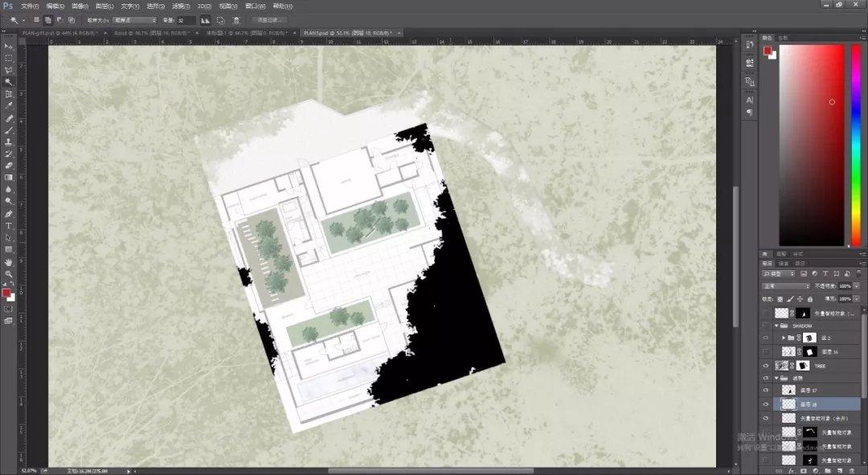Viewport: 868px width, 475px height.
Task: Select the Rectangle shape tool
Action: pyautogui.click(x=8, y=250)
